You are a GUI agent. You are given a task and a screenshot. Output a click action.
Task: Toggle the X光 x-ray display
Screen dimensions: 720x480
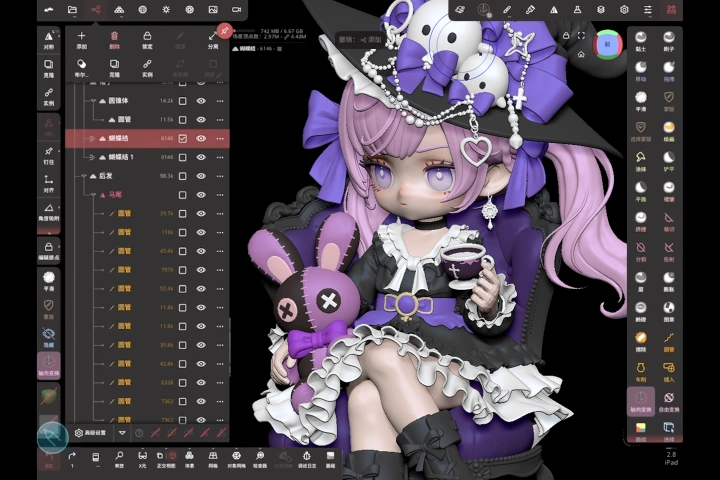pyautogui.click(x=142, y=459)
